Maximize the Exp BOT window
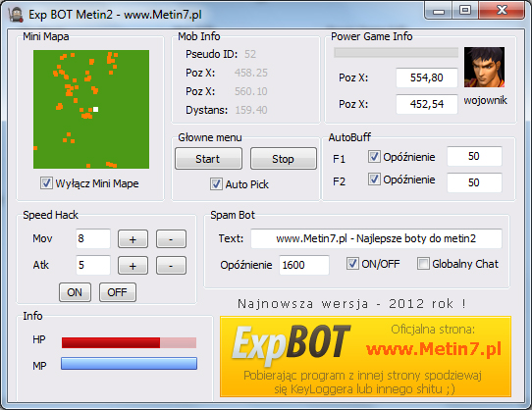 [465, 11]
